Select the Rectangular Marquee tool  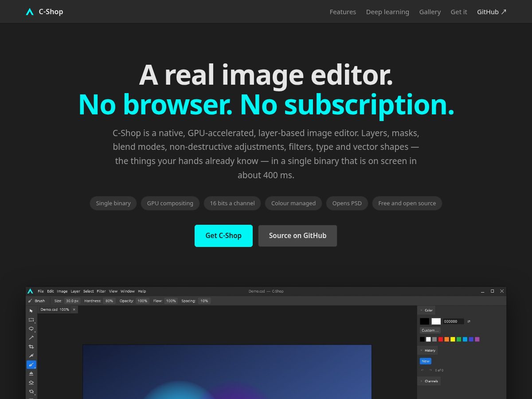(31, 320)
